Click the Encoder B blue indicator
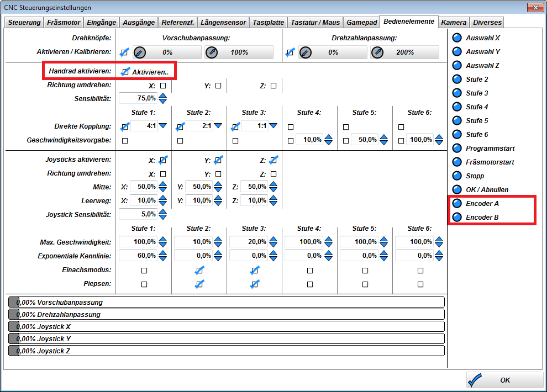This screenshot has height=392, width=547. pyautogui.click(x=457, y=218)
